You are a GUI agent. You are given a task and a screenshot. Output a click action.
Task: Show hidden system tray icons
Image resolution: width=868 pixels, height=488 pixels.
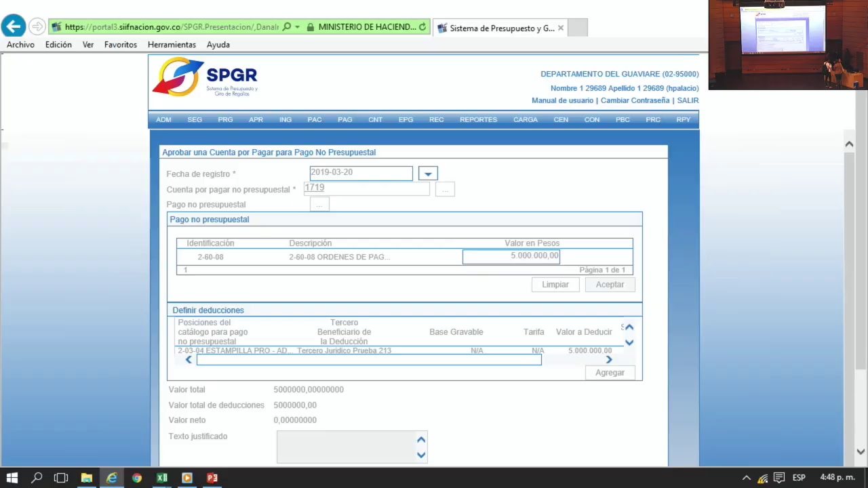[747, 478]
